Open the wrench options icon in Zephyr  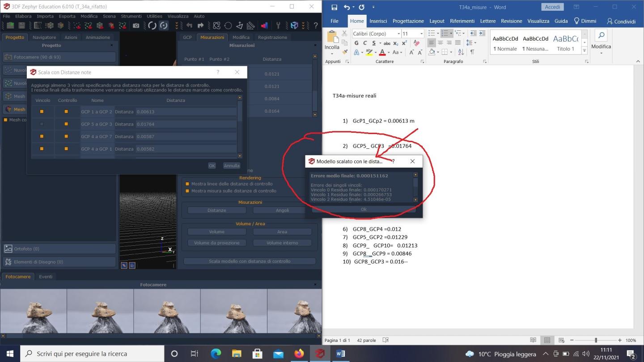tap(278, 26)
